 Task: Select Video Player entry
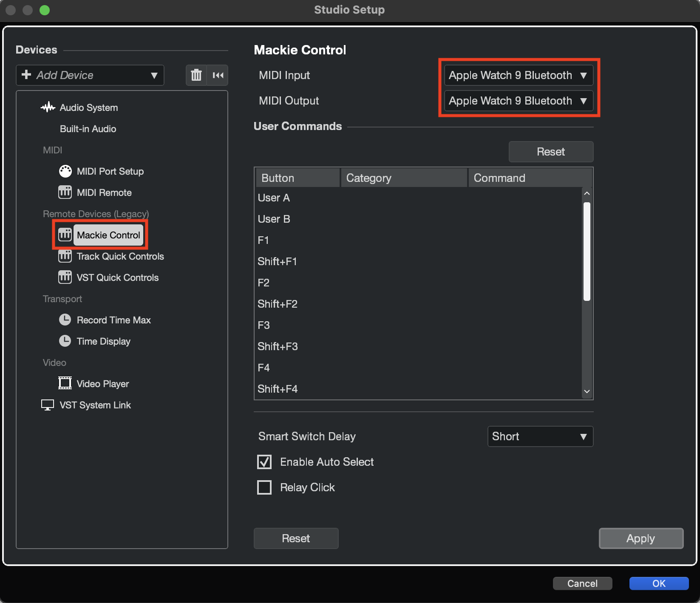tap(103, 384)
